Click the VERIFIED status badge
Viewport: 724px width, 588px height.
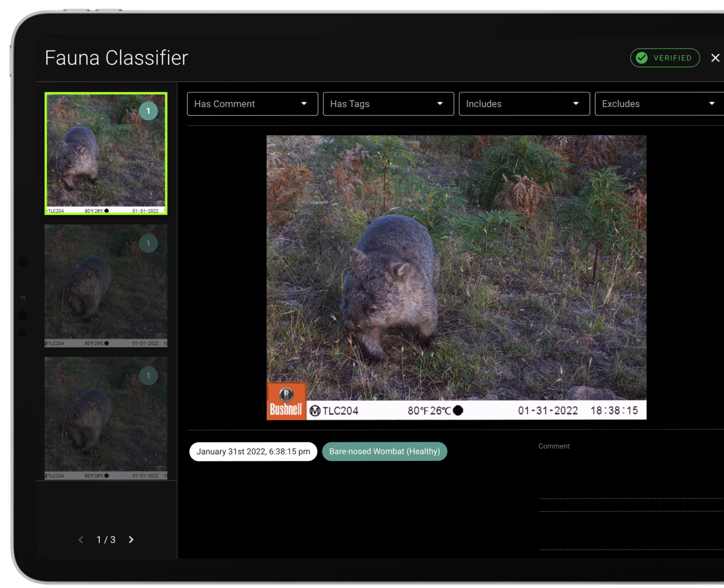(x=665, y=58)
